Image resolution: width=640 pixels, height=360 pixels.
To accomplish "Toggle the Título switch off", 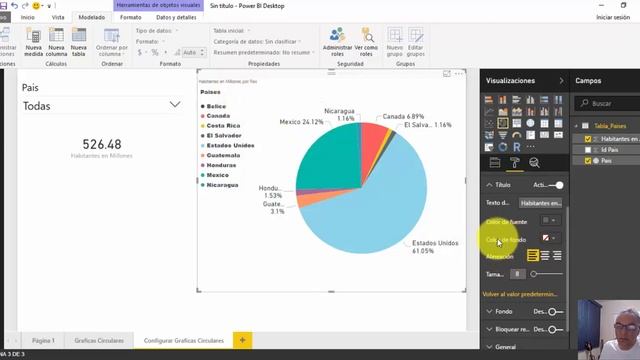I will (556, 185).
